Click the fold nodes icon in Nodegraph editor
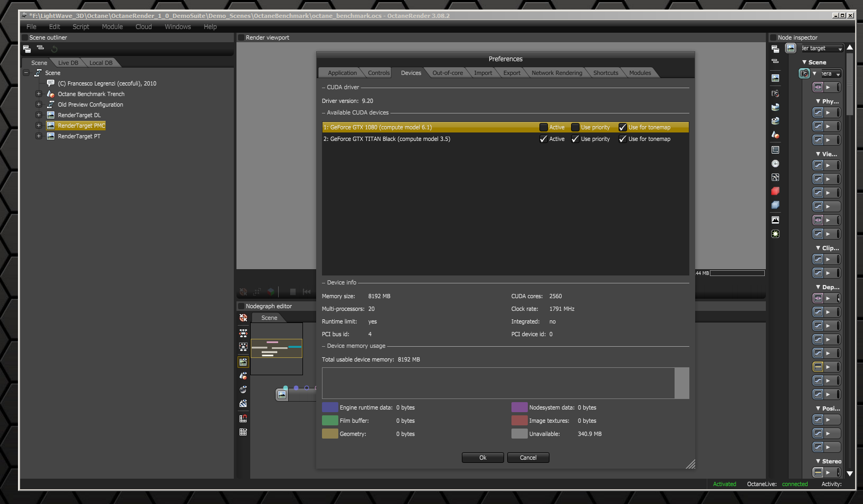This screenshot has width=863, height=504. point(243,347)
